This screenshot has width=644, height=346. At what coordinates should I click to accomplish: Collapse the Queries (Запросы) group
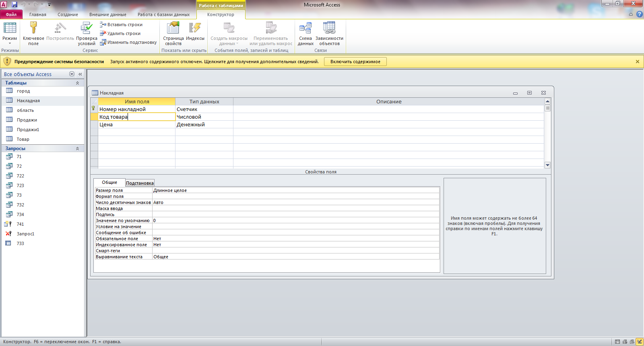click(x=77, y=148)
